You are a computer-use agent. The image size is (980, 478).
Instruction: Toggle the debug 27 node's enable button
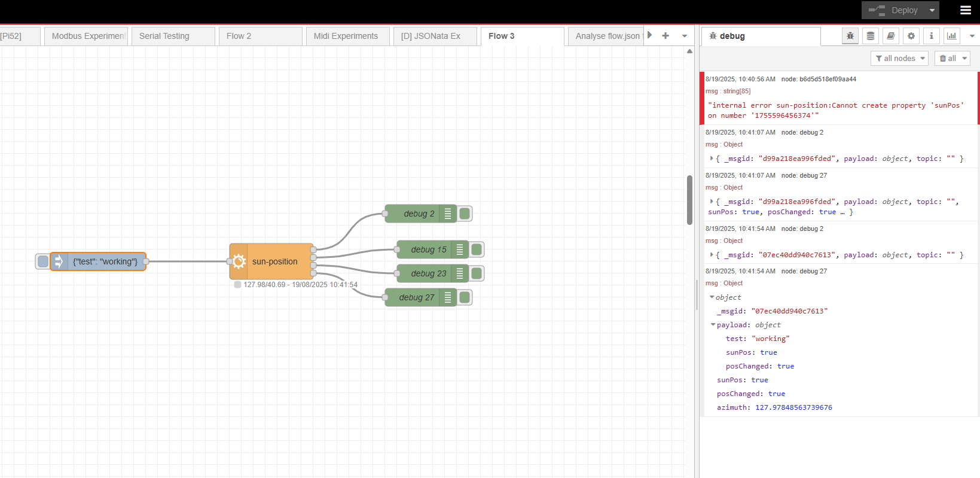(x=465, y=297)
